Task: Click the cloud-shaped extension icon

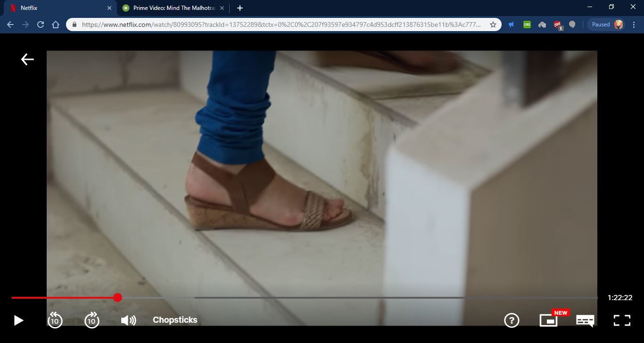Action: coord(542,24)
